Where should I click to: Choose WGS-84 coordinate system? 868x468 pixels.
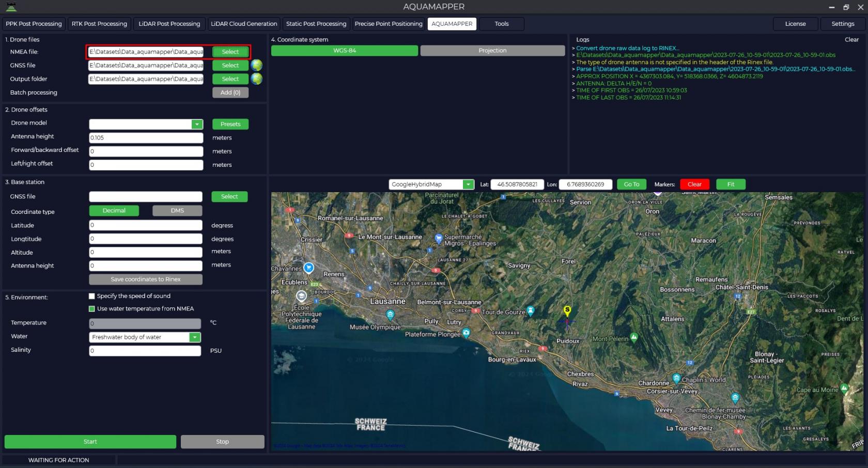[x=345, y=51]
